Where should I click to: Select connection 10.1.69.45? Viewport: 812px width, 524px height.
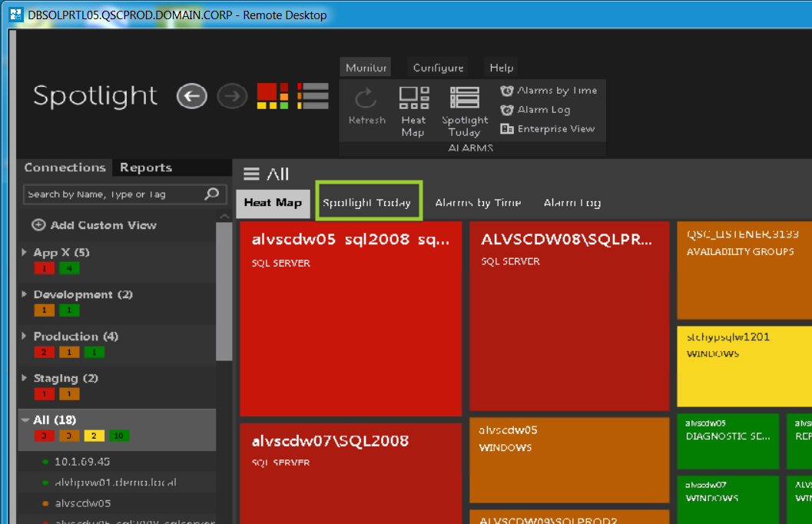[x=117, y=461]
